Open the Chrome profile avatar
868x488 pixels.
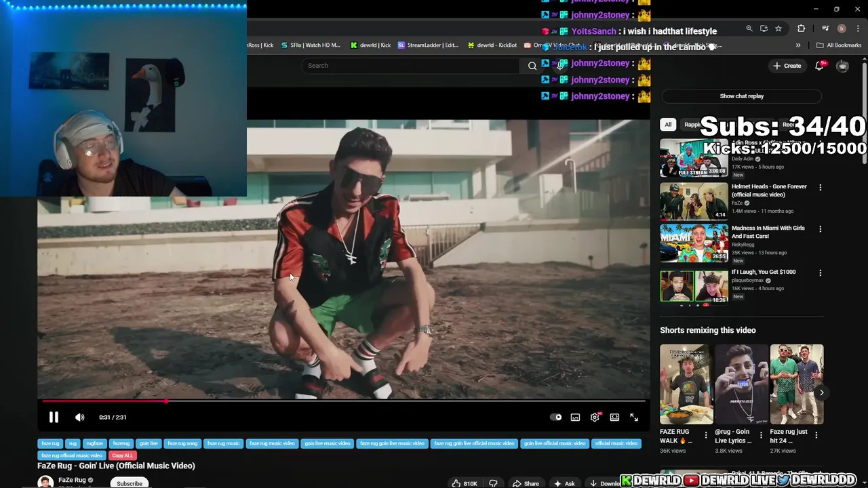coord(842,28)
